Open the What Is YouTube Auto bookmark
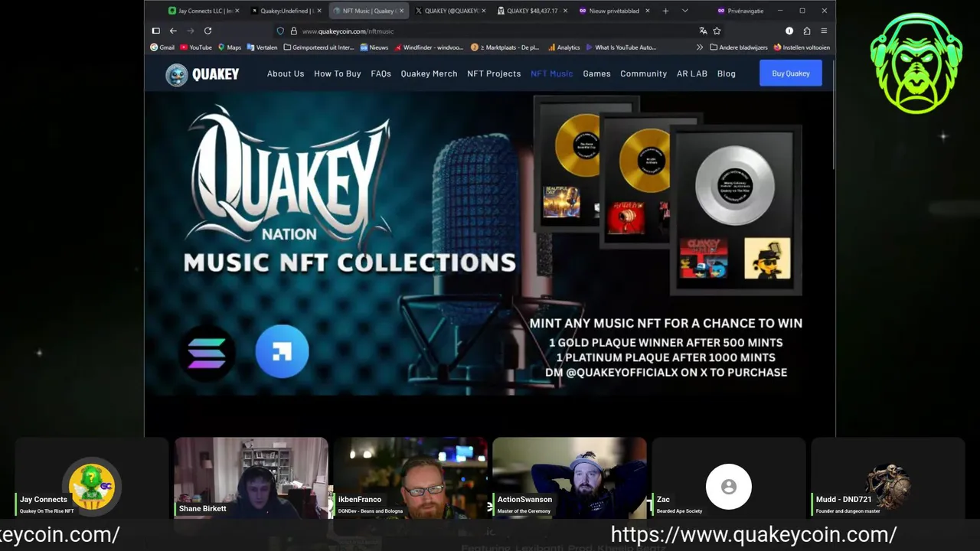980x551 pixels. tap(622, 47)
